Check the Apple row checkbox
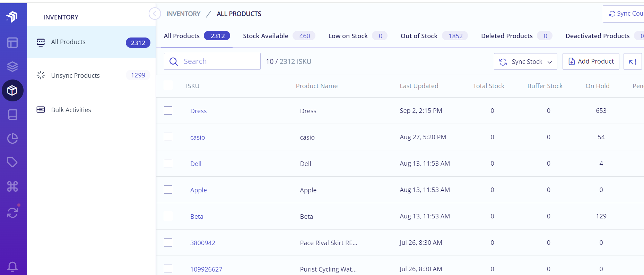Screen dimensions: 644x275 [x=168, y=190]
